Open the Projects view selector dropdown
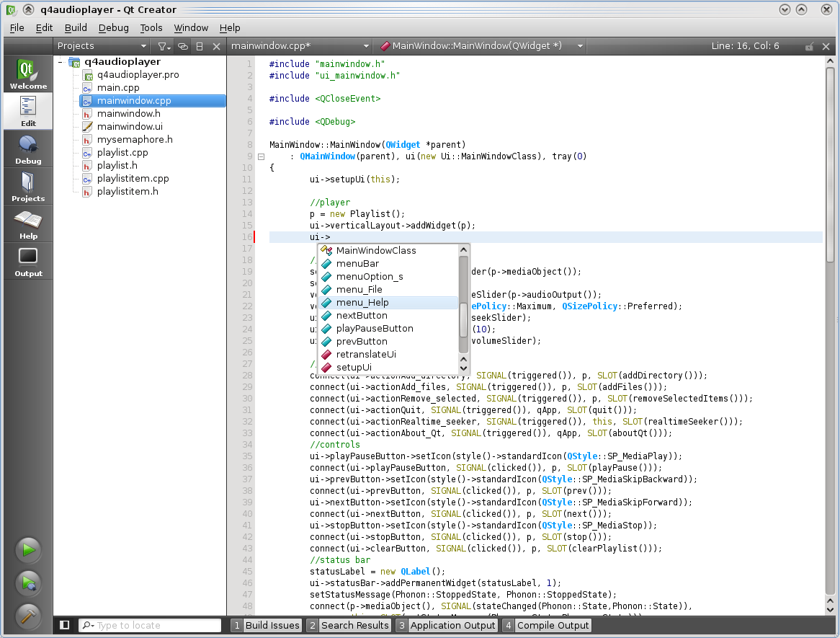Screen dimensions: 840x638 click(102, 46)
